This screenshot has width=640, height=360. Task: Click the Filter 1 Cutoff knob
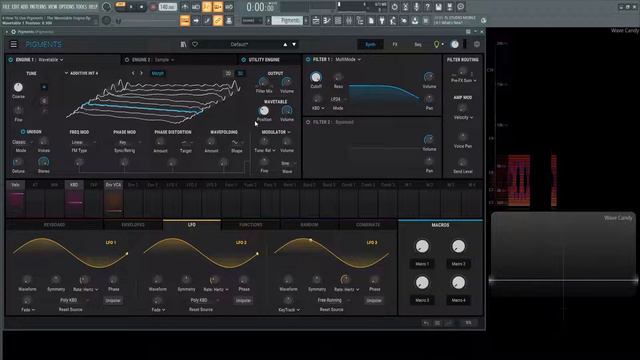(316, 77)
